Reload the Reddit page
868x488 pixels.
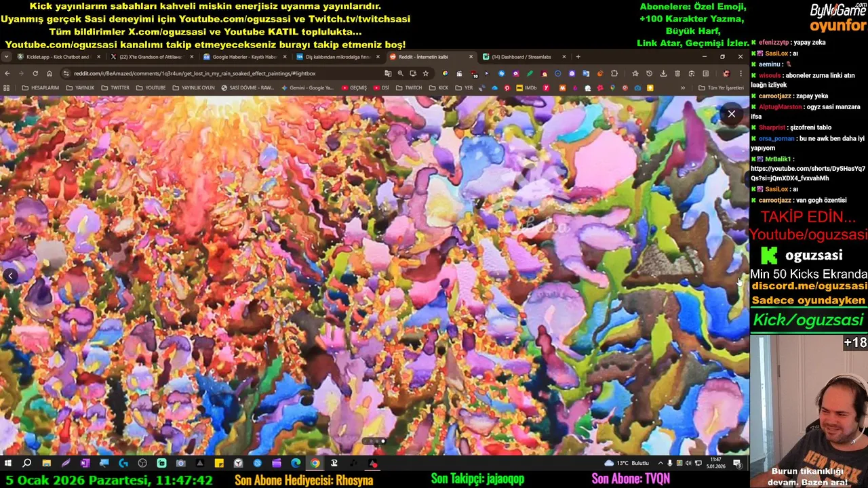point(35,73)
